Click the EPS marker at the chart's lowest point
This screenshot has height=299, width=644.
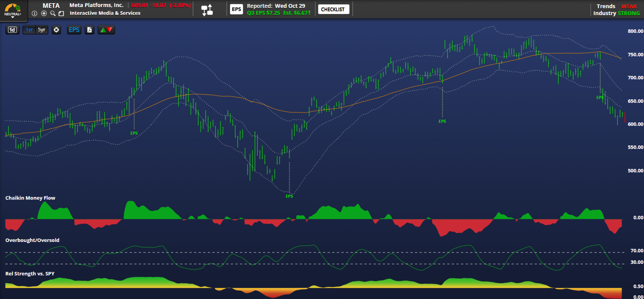click(x=289, y=196)
